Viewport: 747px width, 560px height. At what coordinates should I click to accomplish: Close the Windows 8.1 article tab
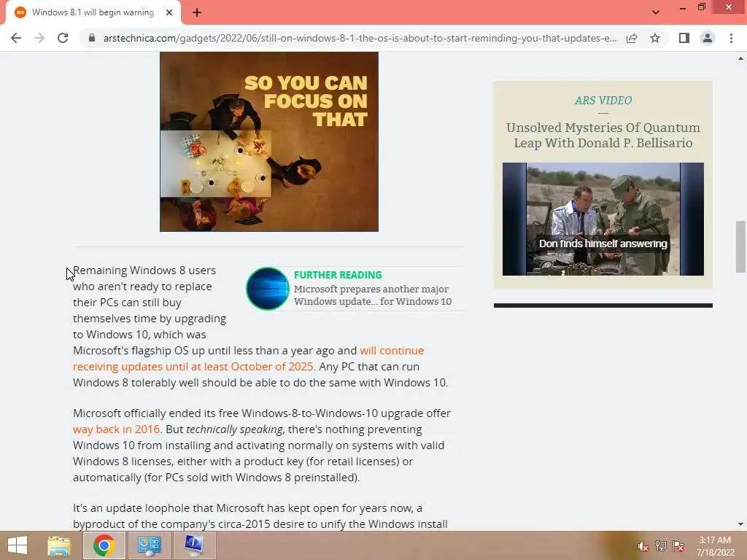click(x=169, y=12)
